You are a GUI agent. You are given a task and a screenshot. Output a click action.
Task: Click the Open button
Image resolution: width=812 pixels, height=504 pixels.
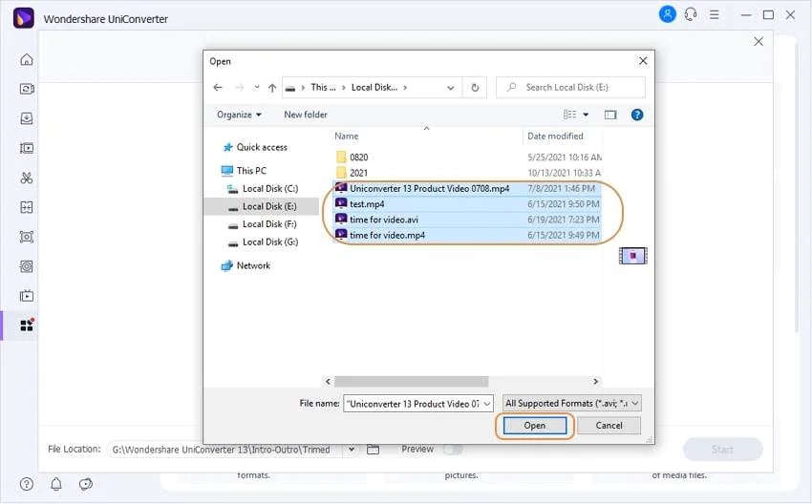click(x=534, y=426)
